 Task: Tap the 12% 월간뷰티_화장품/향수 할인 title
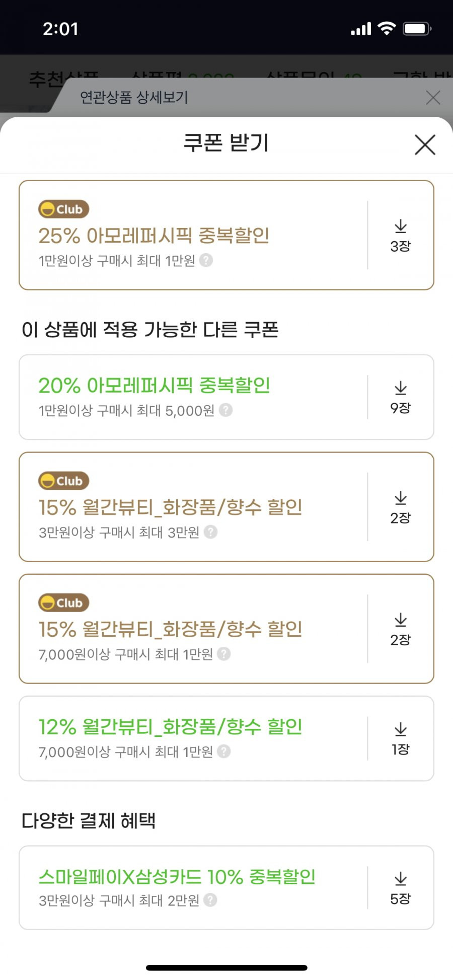(170, 727)
